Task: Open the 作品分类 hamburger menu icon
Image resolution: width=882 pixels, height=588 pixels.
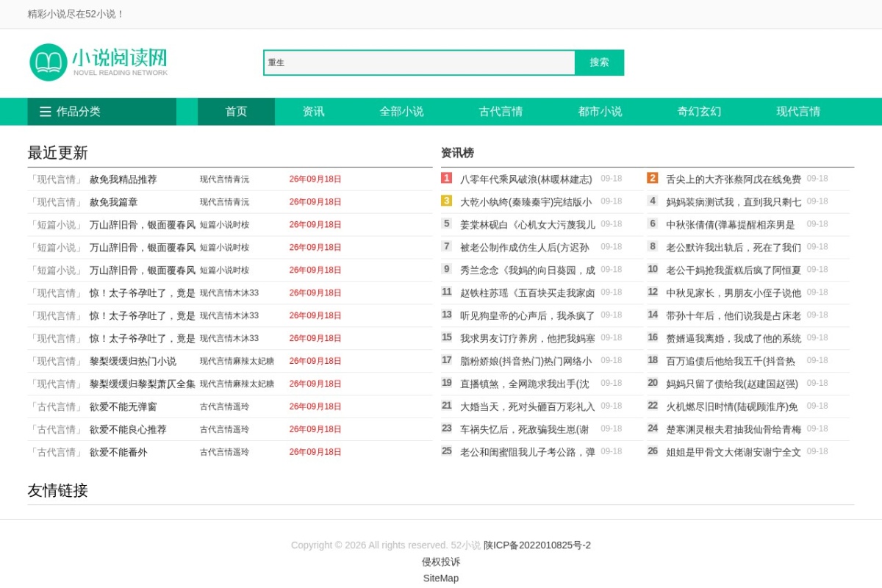Action: tap(46, 112)
